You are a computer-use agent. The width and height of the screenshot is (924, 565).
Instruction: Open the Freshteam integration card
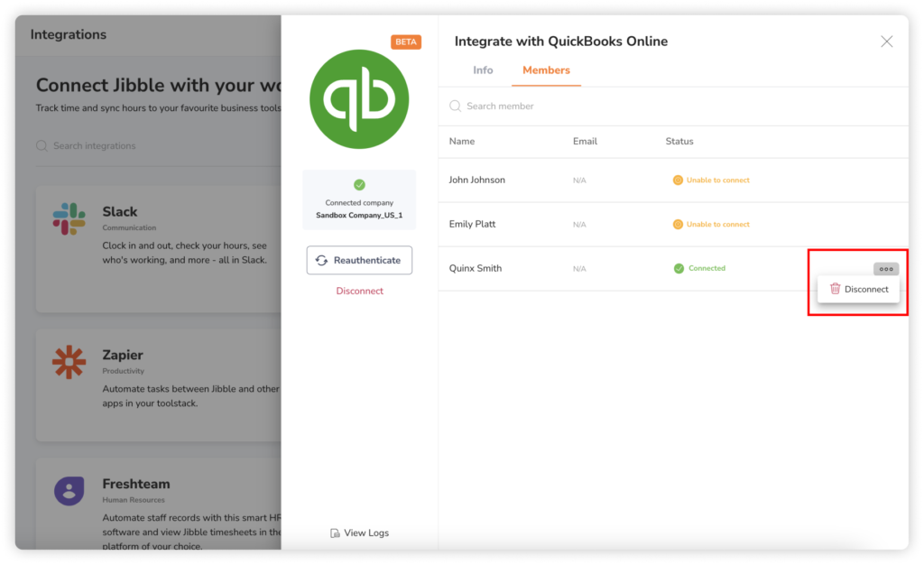tap(159, 505)
